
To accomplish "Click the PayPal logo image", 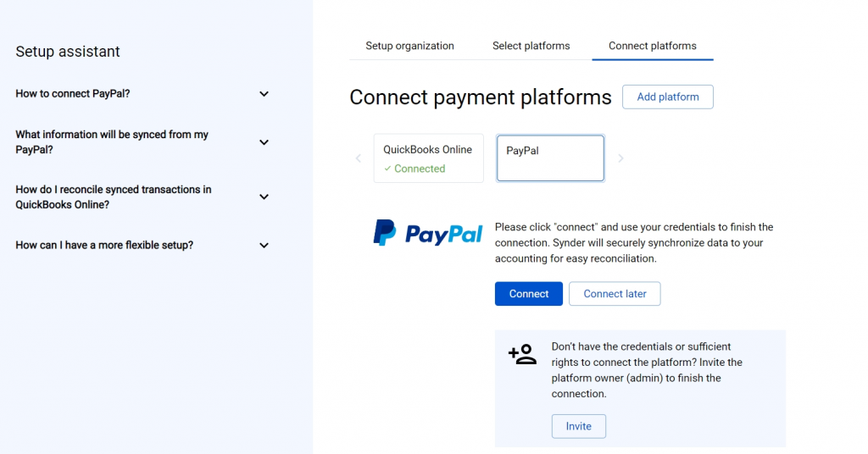I will pyautogui.click(x=428, y=234).
